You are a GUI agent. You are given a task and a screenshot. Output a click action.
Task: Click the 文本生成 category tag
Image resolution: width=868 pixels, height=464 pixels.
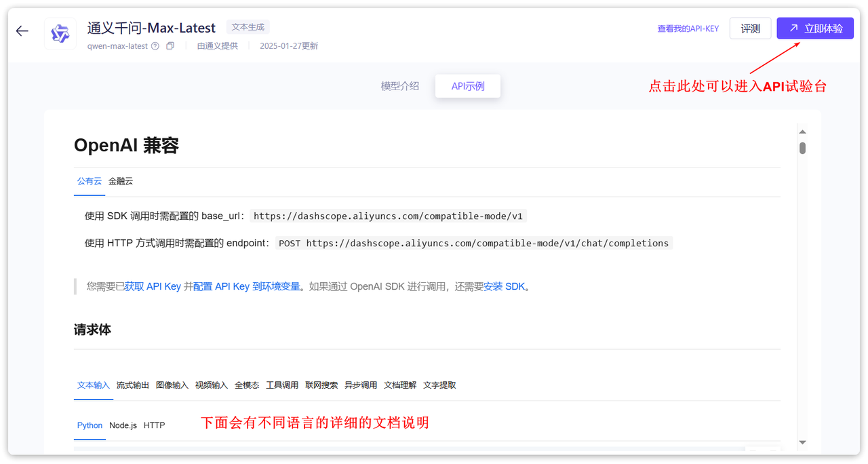[248, 26]
